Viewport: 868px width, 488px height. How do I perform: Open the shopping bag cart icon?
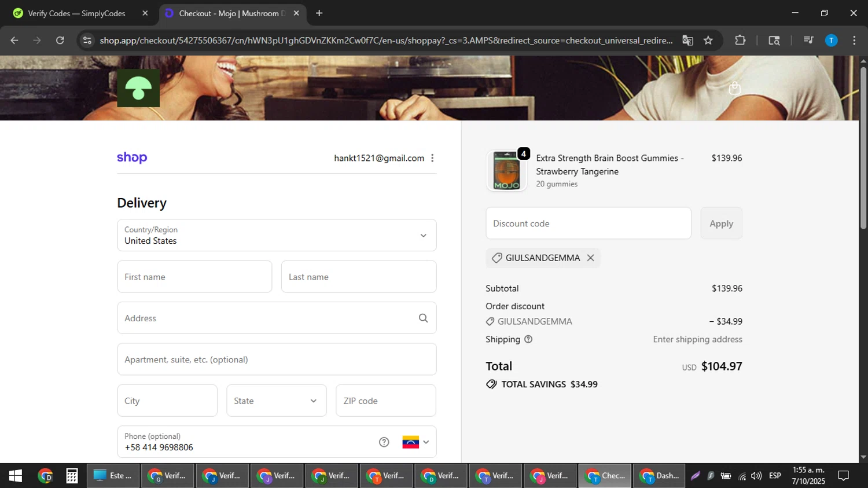click(x=734, y=88)
